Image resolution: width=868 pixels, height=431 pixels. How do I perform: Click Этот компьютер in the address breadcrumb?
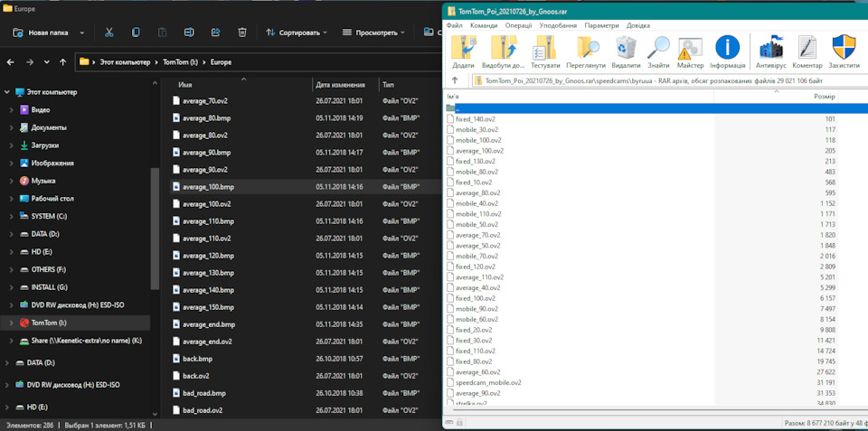(x=125, y=62)
